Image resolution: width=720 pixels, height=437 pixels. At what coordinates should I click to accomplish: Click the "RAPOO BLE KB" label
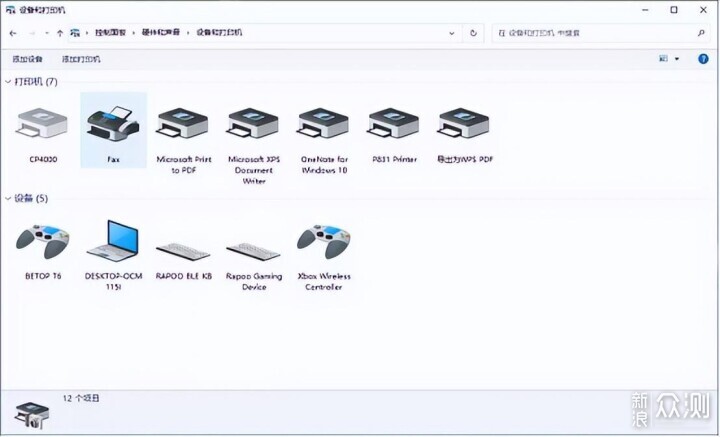[184, 276]
